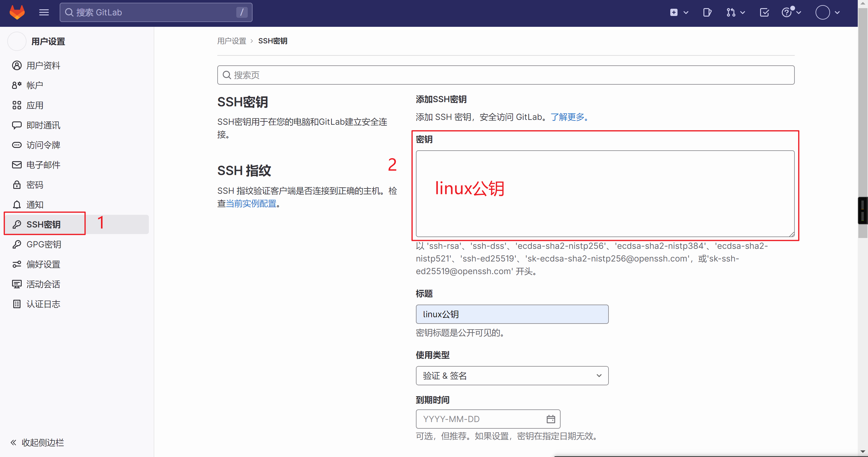
Task: Open the GPG密钥 sidebar item
Action: point(44,244)
